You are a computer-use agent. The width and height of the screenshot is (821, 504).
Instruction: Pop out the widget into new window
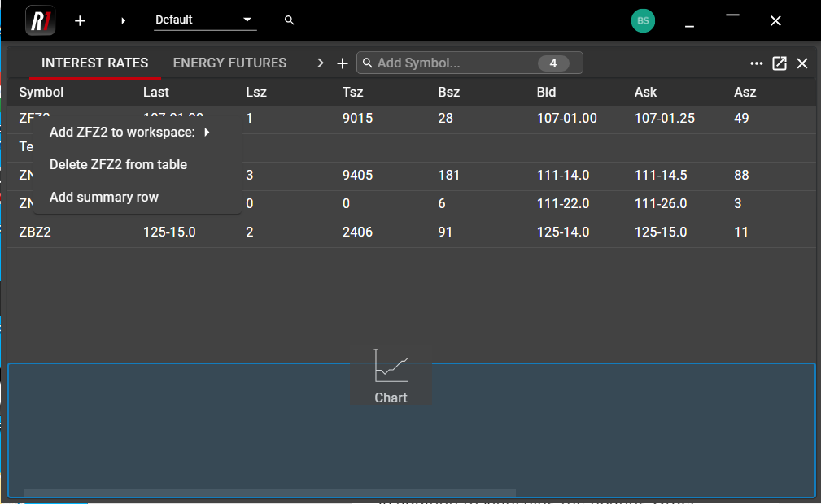coord(780,63)
